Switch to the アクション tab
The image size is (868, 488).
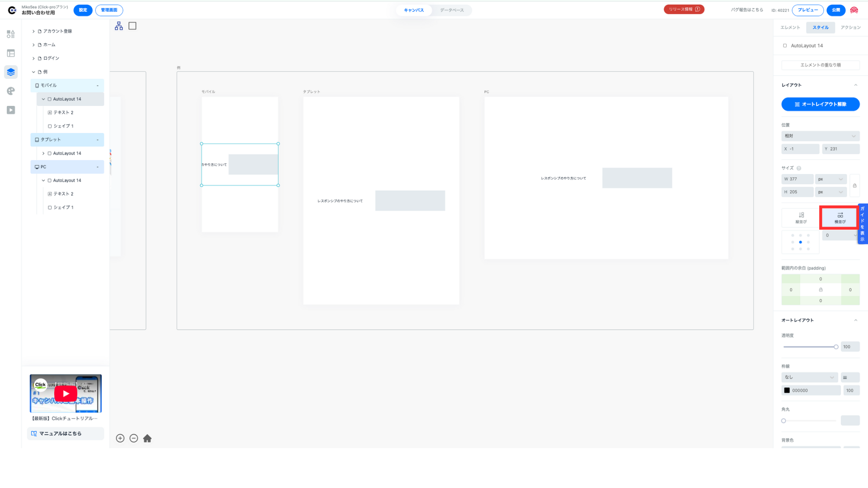[x=850, y=28]
